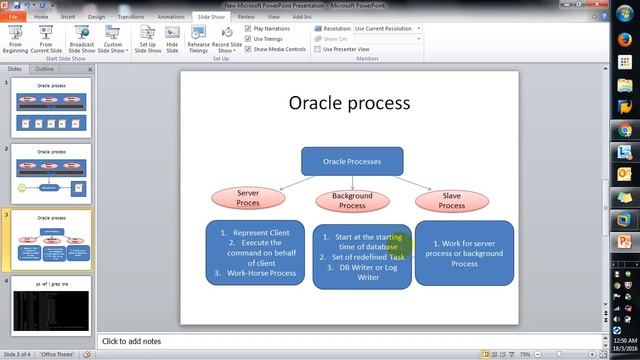Open Record Slide Show dropdown
The height and width of the screenshot is (360, 640).
227,39
